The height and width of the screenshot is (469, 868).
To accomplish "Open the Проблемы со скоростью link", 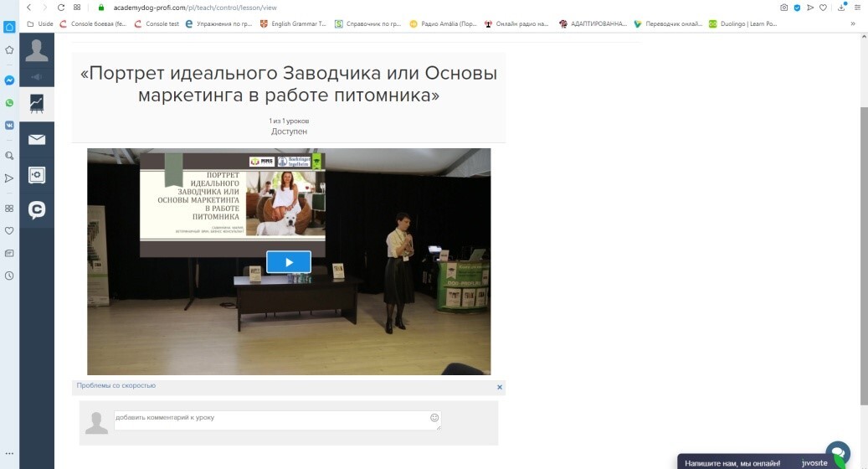I will point(116,385).
